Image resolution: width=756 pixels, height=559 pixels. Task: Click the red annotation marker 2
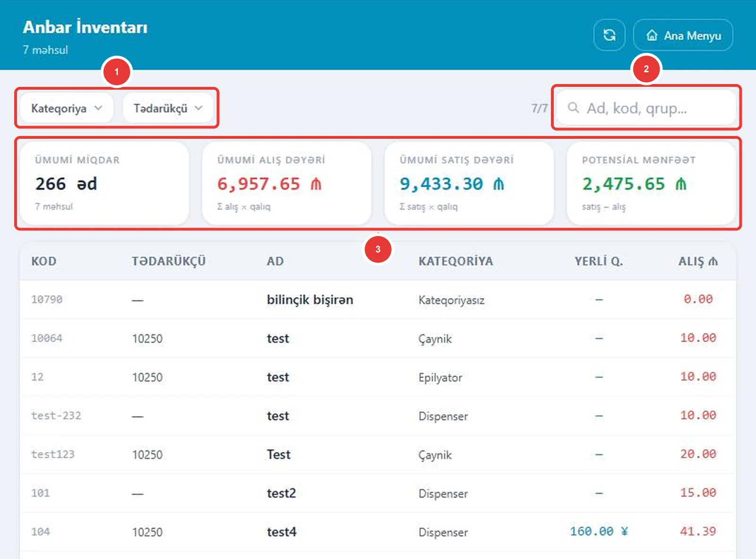(646, 69)
